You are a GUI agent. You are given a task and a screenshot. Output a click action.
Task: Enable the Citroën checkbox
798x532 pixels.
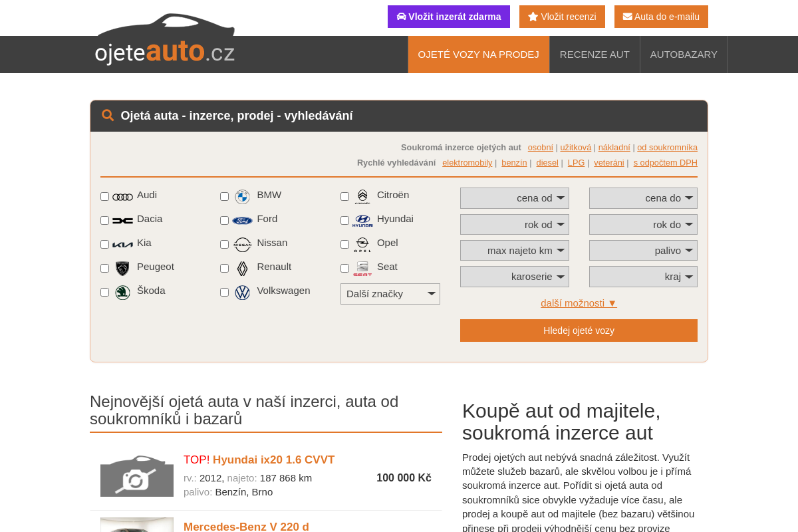[344, 196]
